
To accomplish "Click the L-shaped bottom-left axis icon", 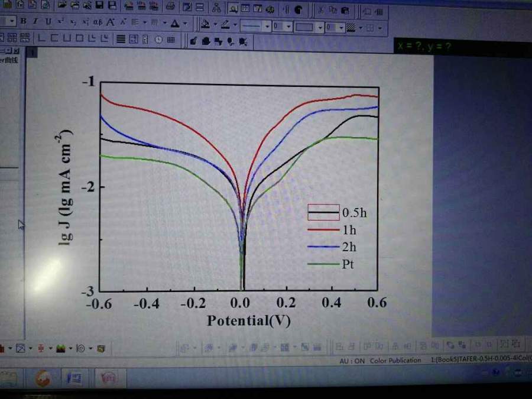I will click(41, 38).
